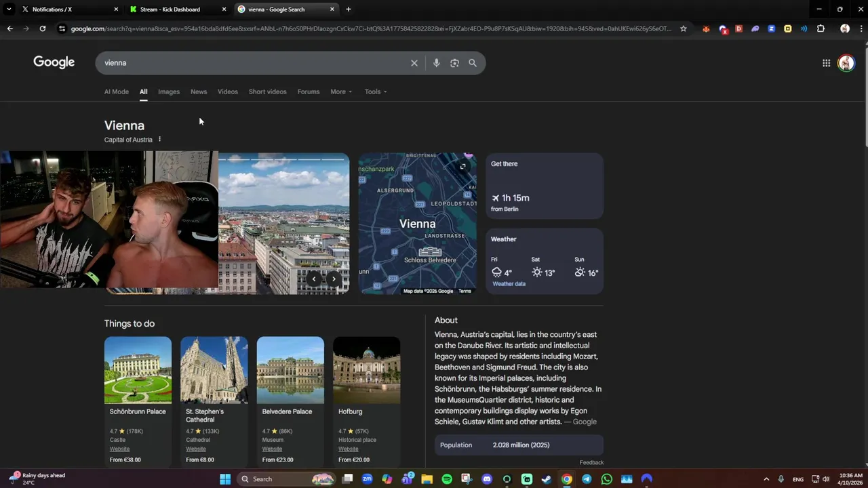View site information in the address bar
868x488 pixels.
coord(62,28)
